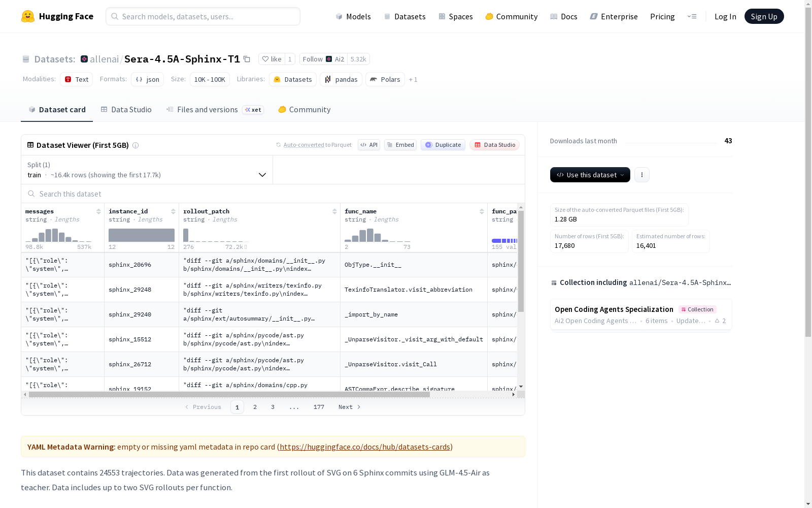This screenshot has width=812, height=508.
Task: Click the sphinx_26712 cell
Action: 142,364
